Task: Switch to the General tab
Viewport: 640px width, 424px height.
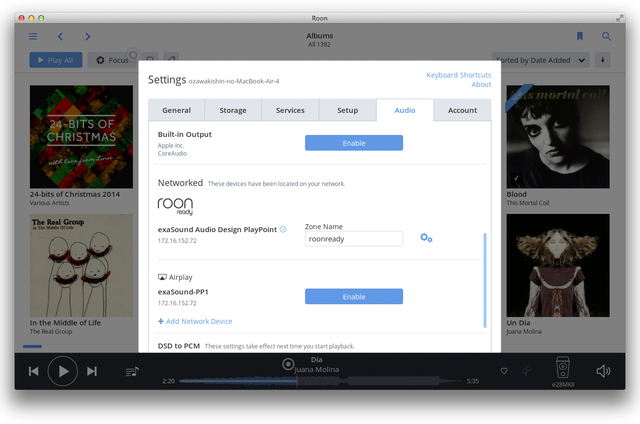Action: [x=176, y=110]
